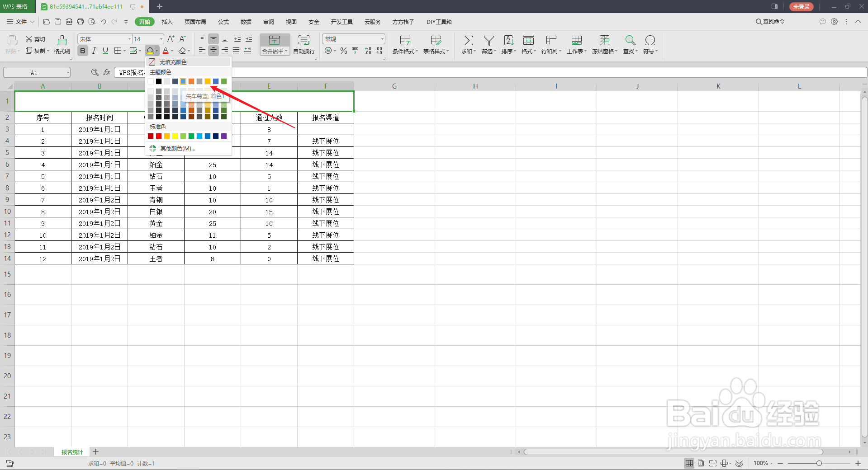Viewport: 868px width, 470px height.
Task: Switch to the 数据 ribbon tab
Action: 246,22
